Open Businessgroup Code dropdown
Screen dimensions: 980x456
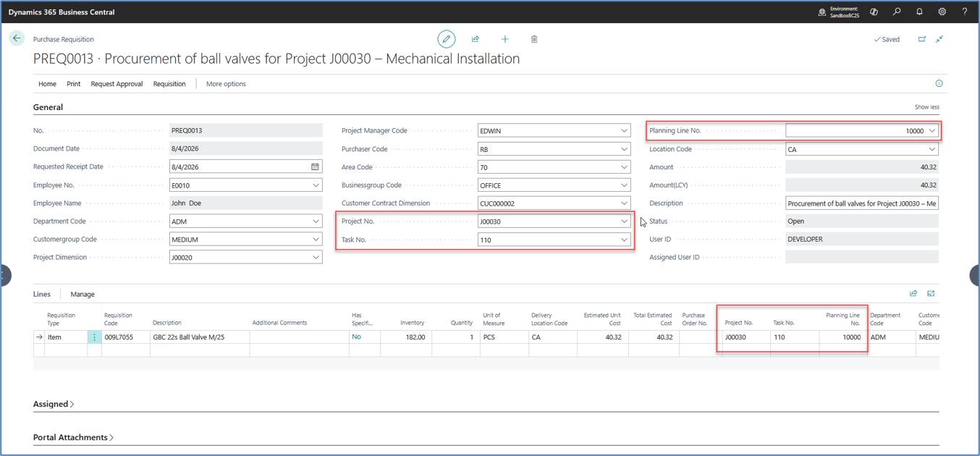pos(624,185)
